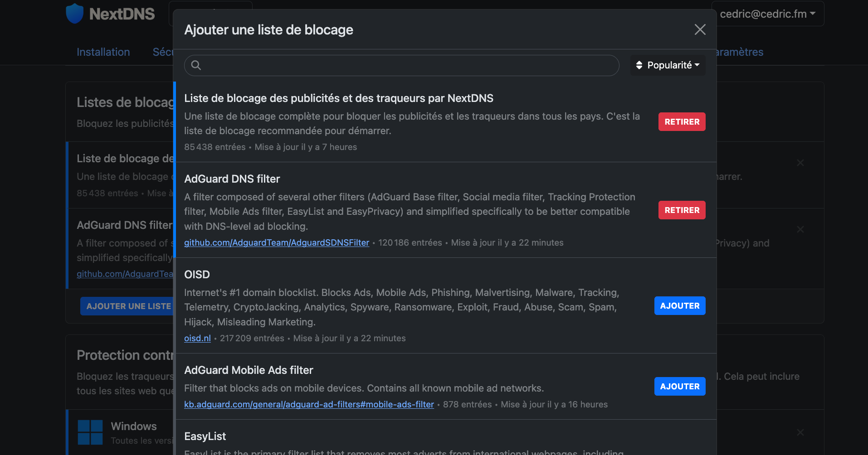Click the background AdGuard github link
868x455 pixels.
point(125,274)
